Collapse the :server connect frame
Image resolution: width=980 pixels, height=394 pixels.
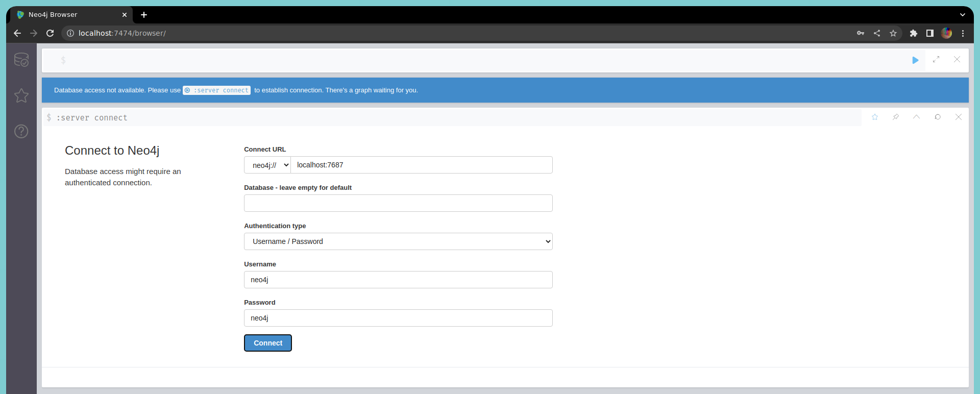[x=917, y=117]
